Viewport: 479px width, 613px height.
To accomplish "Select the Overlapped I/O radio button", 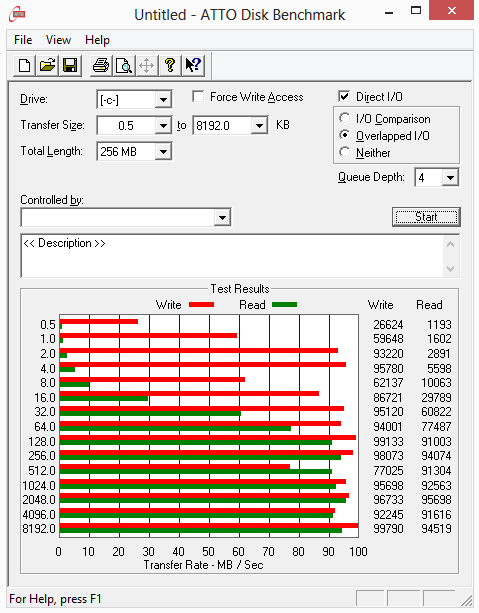I will tap(344, 136).
